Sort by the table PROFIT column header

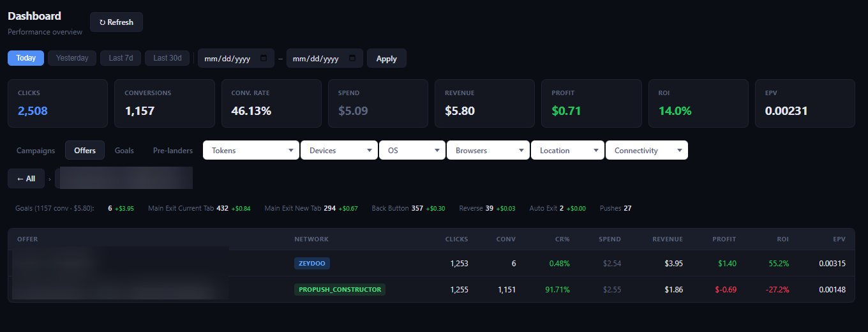coord(724,239)
